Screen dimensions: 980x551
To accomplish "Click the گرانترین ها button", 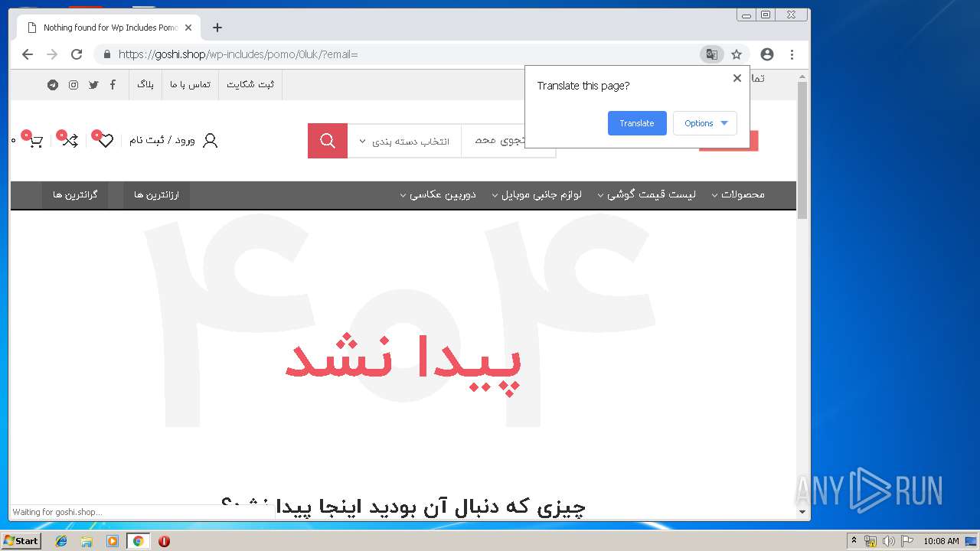I will (75, 195).
